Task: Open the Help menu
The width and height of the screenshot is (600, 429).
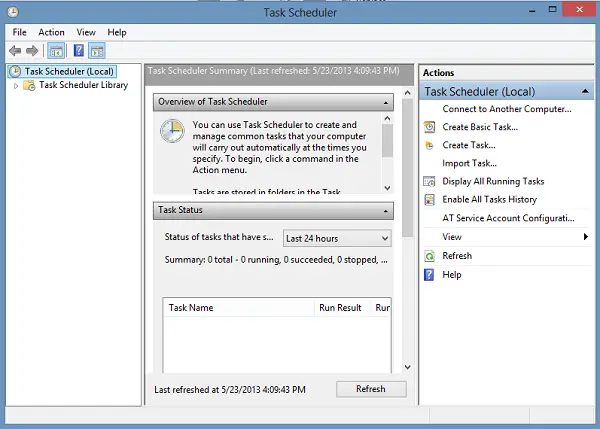Action: coord(117,33)
